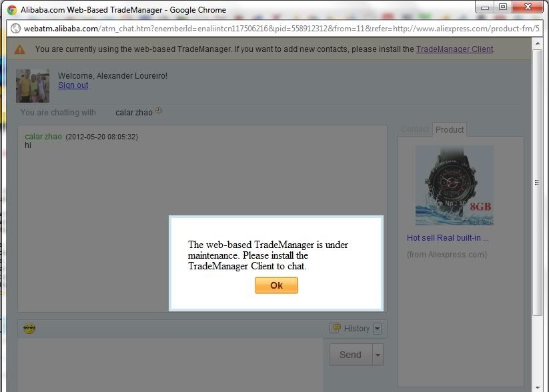549x392 pixels.
Task: Open chat History
Action: pyautogui.click(x=357, y=328)
